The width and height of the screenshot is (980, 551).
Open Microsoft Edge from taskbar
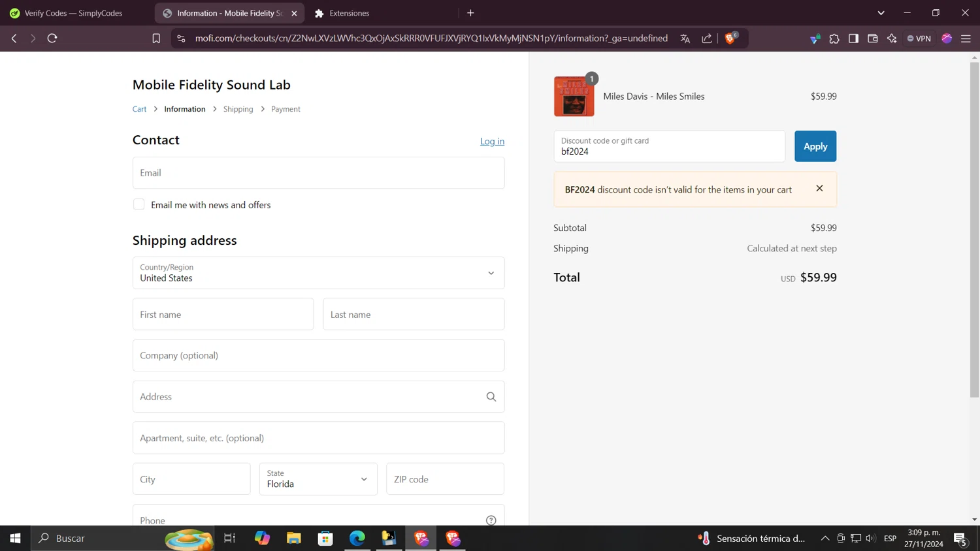(357, 538)
